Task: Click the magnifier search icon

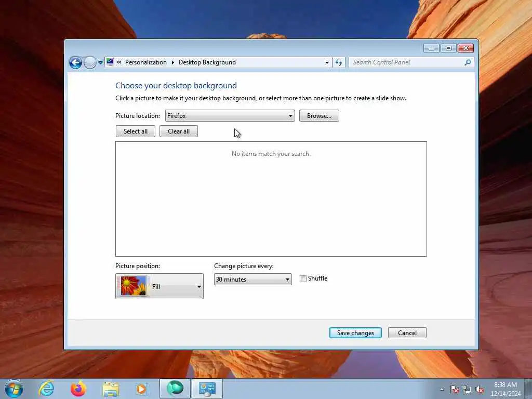Action: pos(468,62)
